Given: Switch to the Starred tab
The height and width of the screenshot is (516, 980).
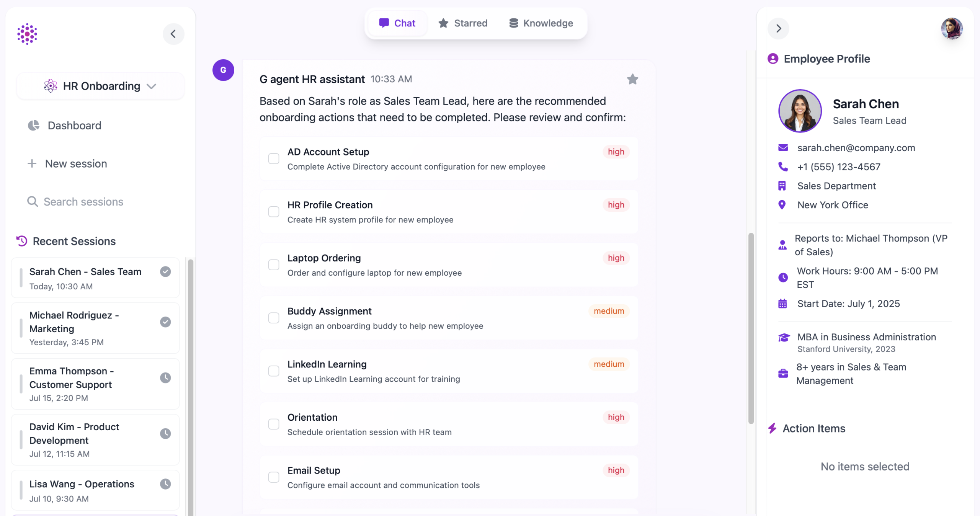Looking at the screenshot, I should 463,23.
